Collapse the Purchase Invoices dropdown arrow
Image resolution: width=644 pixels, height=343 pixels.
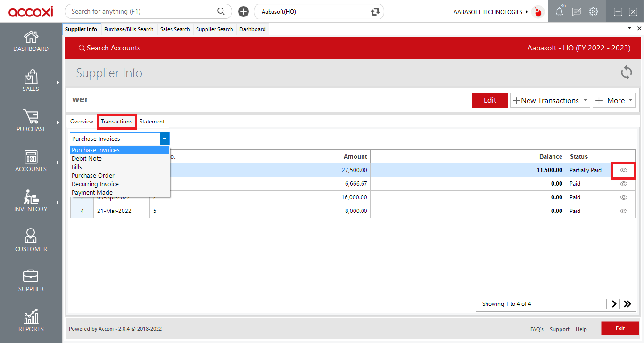tap(164, 139)
